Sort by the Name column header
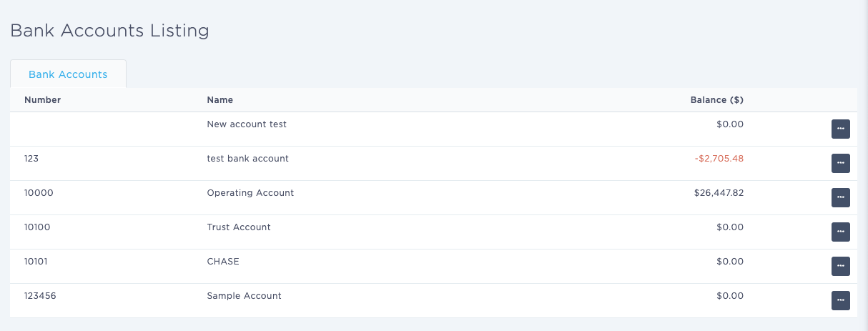The image size is (868, 331). (x=220, y=100)
